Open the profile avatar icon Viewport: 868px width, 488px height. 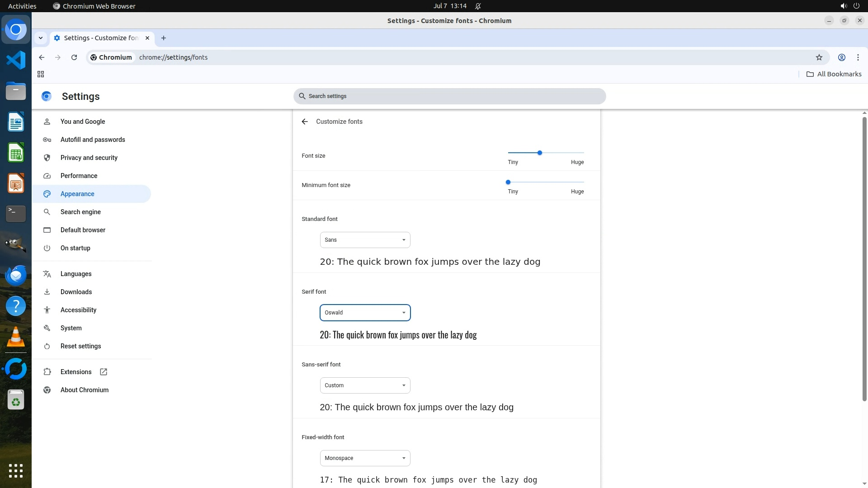tap(841, 57)
